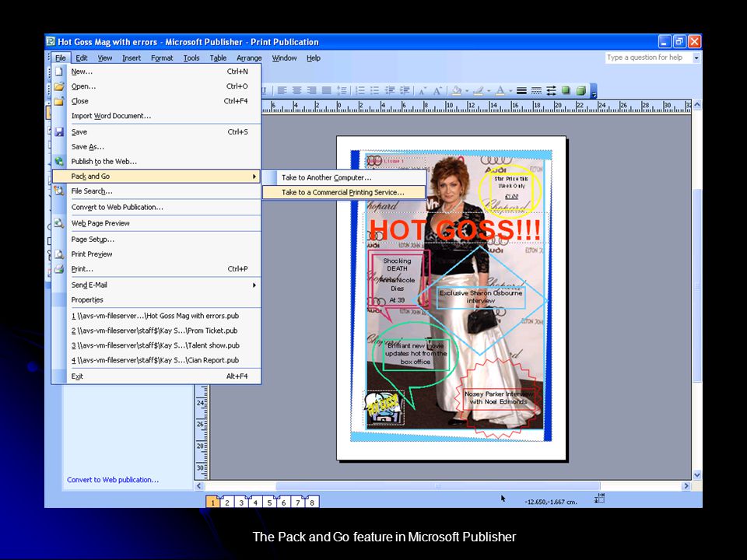Click the Dash Style icon
The width and height of the screenshot is (747, 560).
click(x=536, y=90)
